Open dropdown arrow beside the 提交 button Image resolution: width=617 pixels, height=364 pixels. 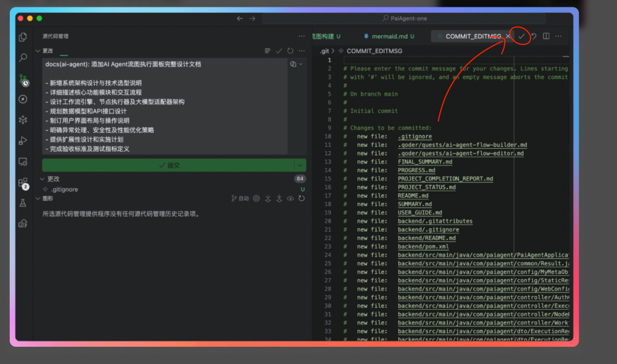(300, 165)
